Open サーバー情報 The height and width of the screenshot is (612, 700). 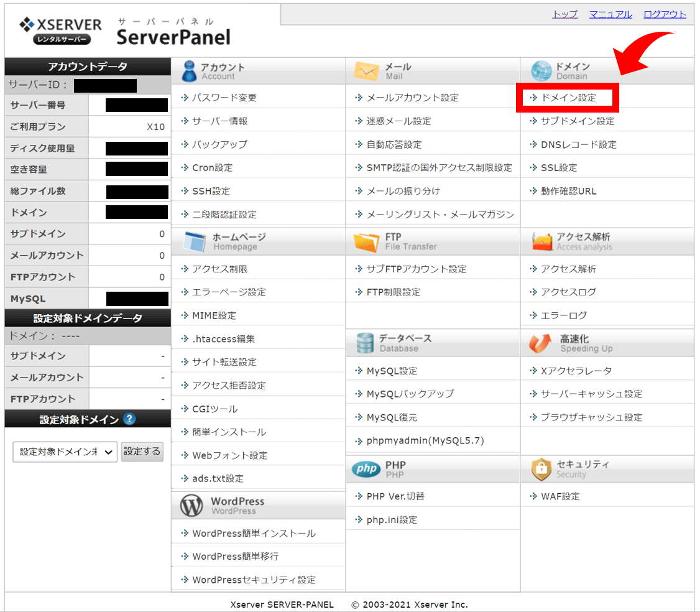tap(219, 121)
